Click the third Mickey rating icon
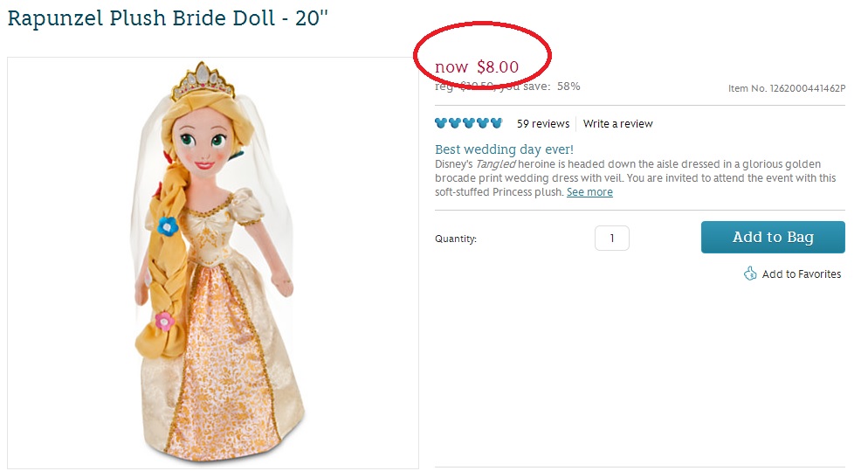This screenshot has height=471, width=868. (x=468, y=123)
